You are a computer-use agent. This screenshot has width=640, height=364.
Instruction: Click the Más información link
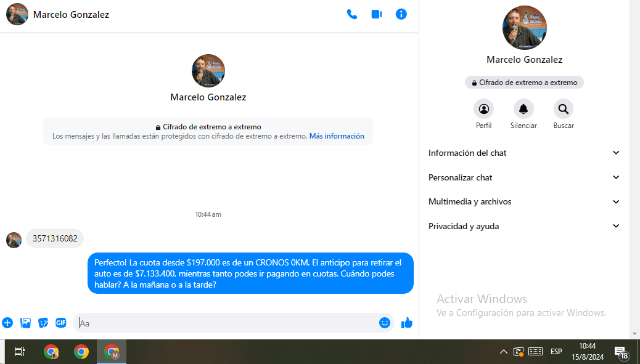coord(337,136)
